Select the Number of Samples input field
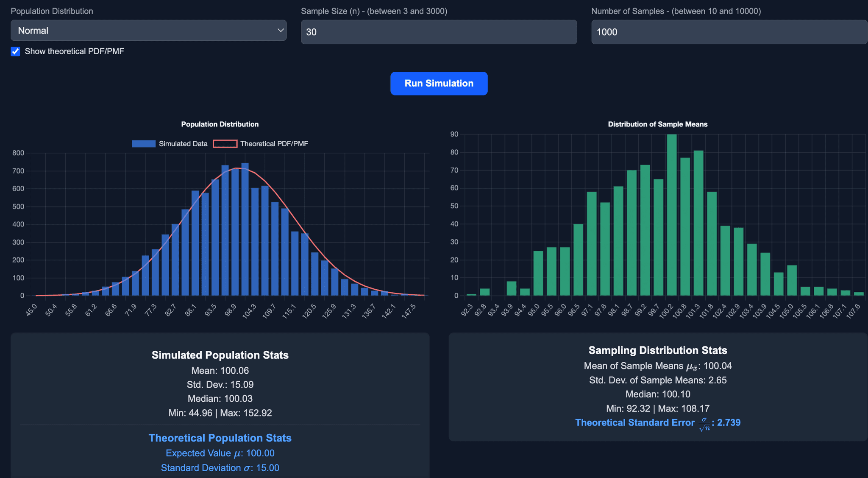Screen dimensions: 868x478 point(729,32)
